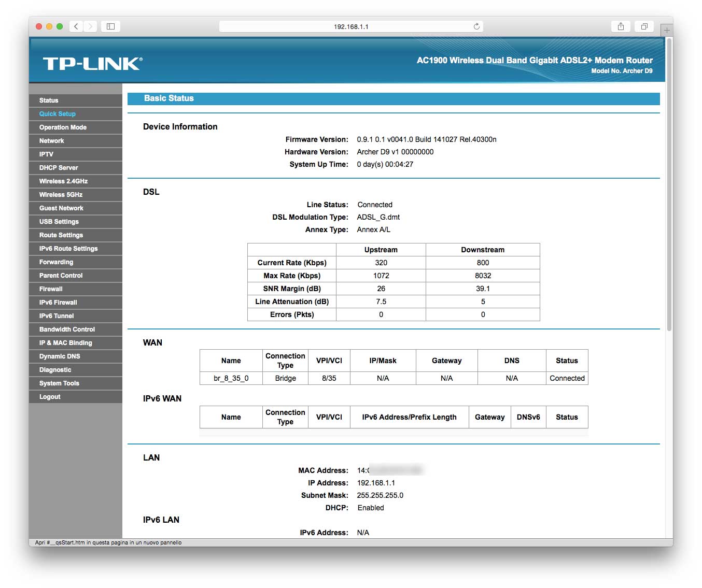This screenshot has height=588, width=702.
Task: Show all tabs overview icon
Action: [644, 26]
